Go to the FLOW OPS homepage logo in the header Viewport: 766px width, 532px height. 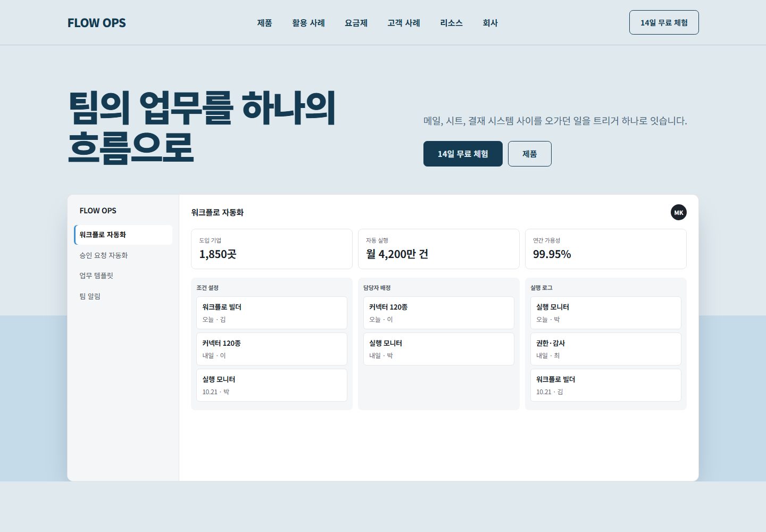point(97,23)
